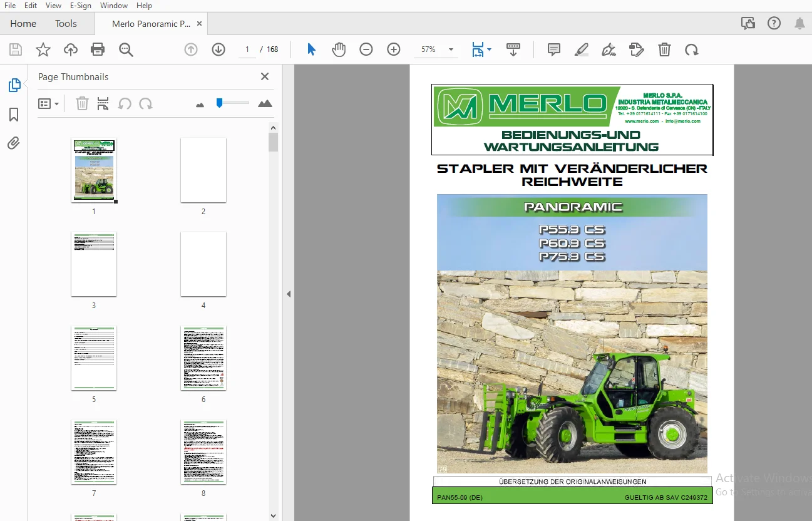This screenshot has width=812, height=521.
Task: Open the File menu
Action: (x=10, y=5)
